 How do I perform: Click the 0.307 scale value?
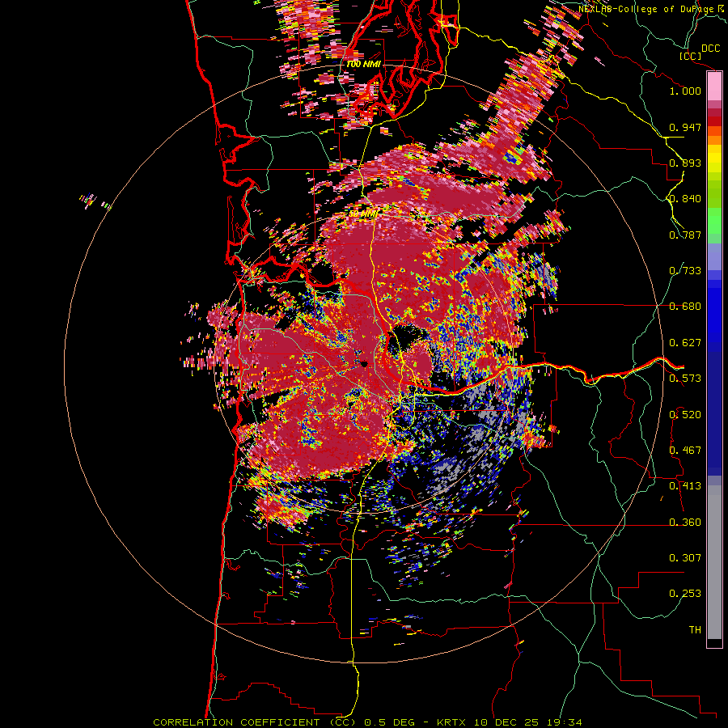click(x=685, y=558)
